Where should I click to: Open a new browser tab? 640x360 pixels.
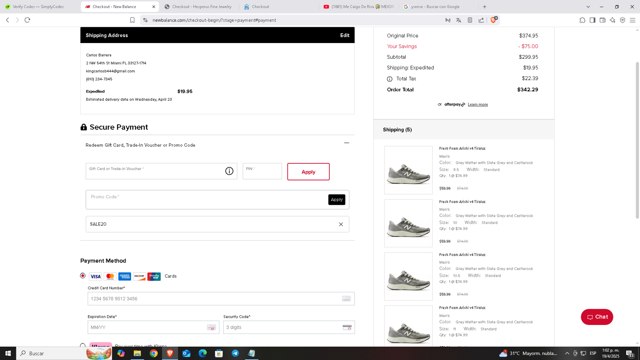point(484,7)
